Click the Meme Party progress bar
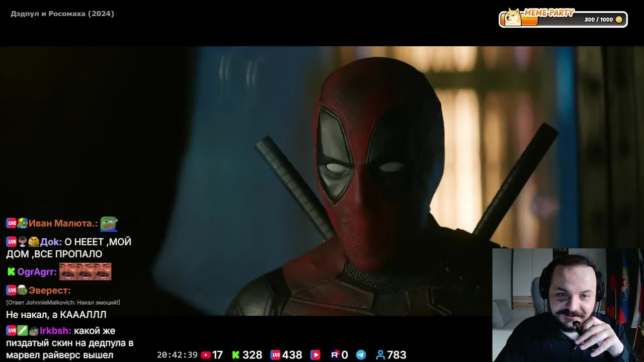644x362 pixels. [563, 19]
